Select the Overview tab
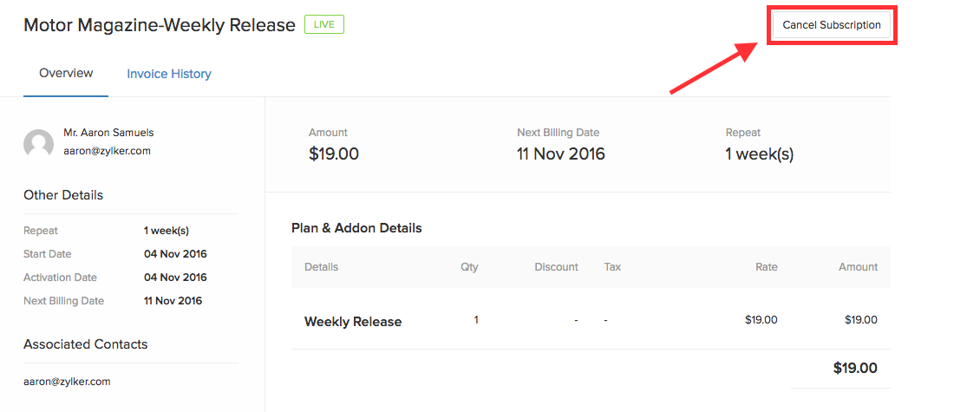The width and height of the screenshot is (980, 412). [x=66, y=73]
